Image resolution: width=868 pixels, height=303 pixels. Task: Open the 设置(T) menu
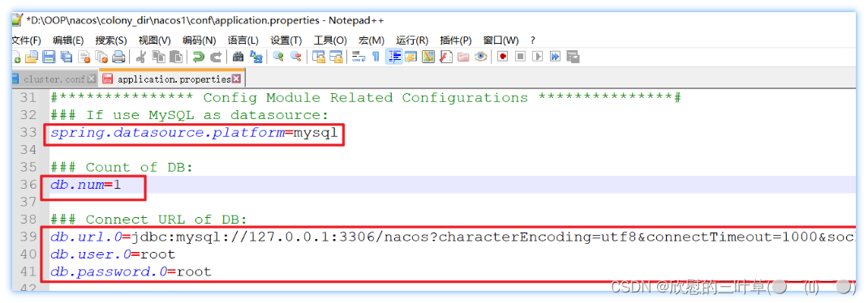coord(286,41)
